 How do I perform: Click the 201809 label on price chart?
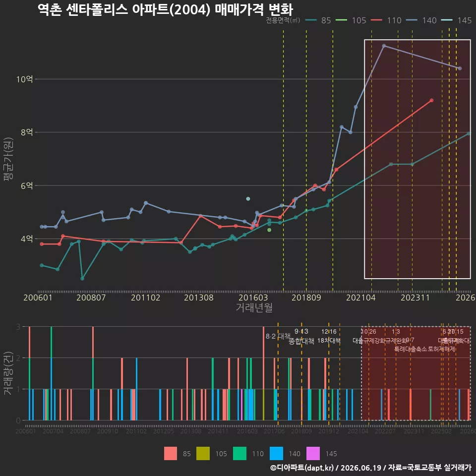pos(306,297)
